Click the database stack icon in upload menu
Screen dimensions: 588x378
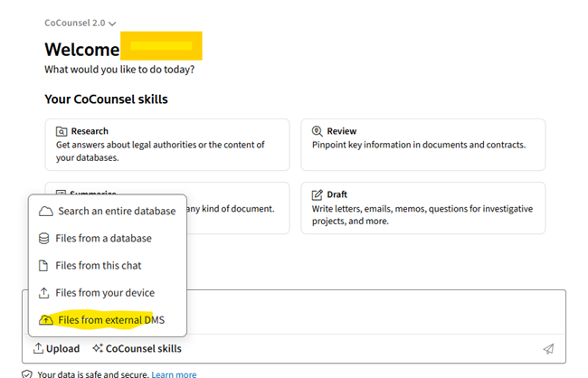pyautogui.click(x=44, y=239)
